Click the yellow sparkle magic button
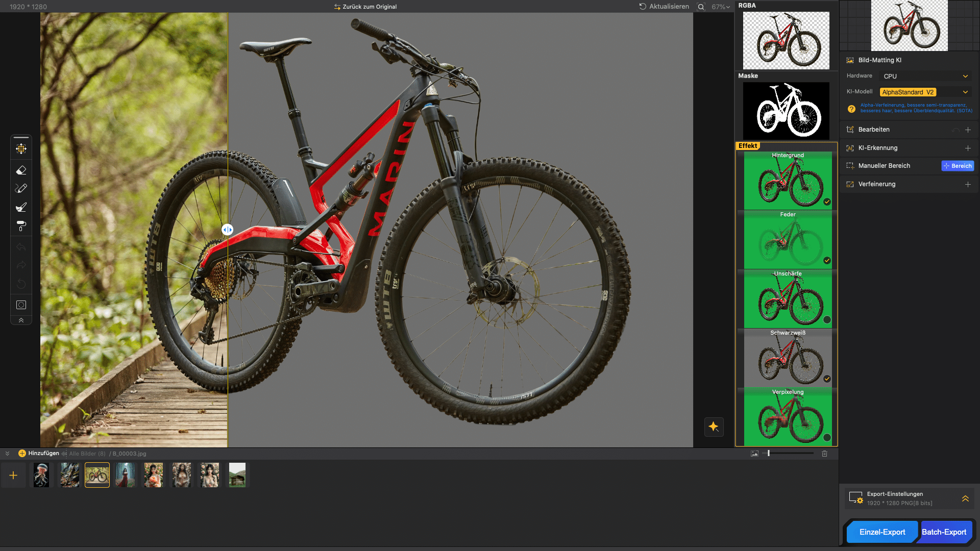Viewport: 980px width, 551px height. pyautogui.click(x=714, y=427)
